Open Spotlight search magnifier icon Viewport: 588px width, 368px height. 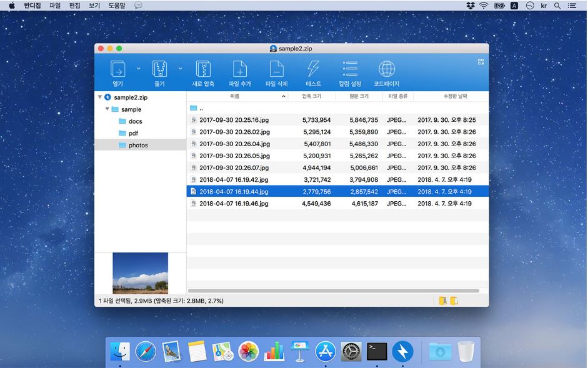tap(557, 6)
